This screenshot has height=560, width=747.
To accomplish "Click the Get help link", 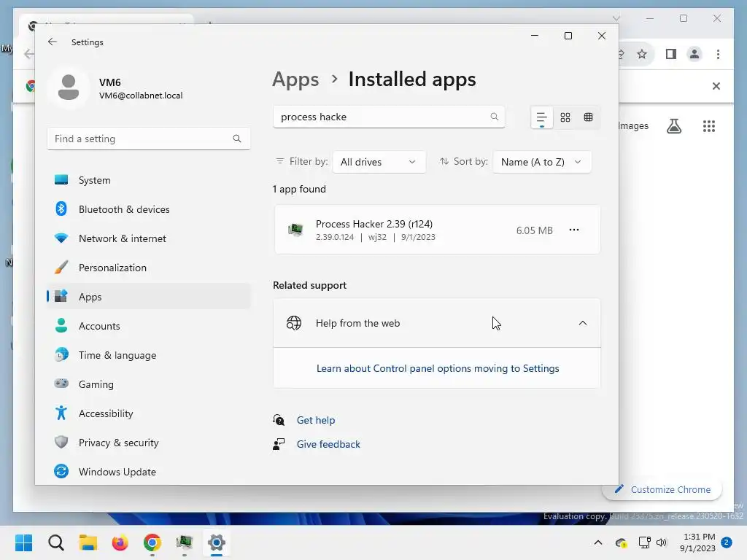I will click(x=315, y=420).
